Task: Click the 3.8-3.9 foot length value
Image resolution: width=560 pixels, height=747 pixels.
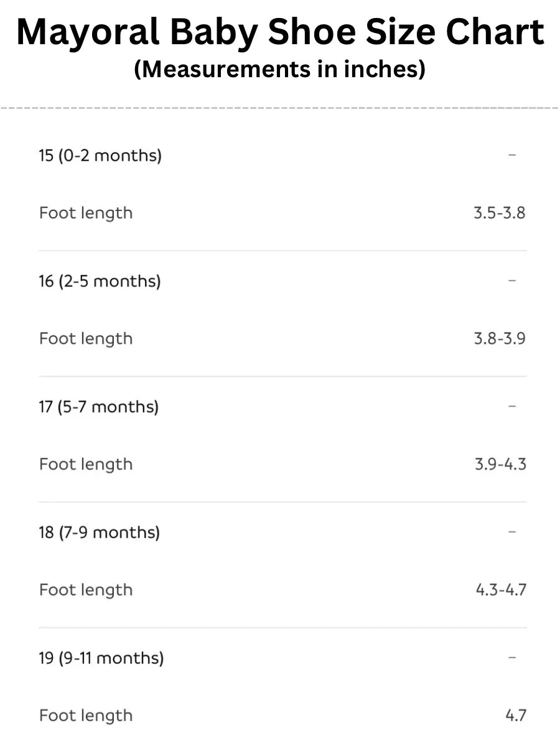Action: click(x=499, y=339)
